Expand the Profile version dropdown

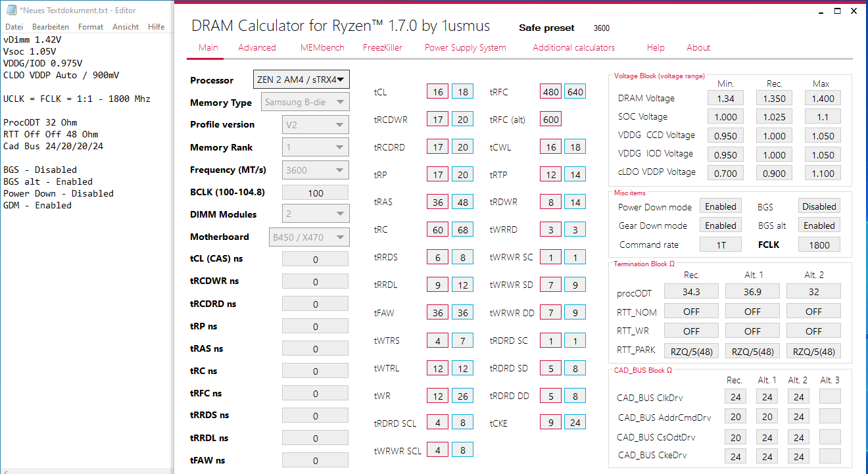click(x=316, y=124)
